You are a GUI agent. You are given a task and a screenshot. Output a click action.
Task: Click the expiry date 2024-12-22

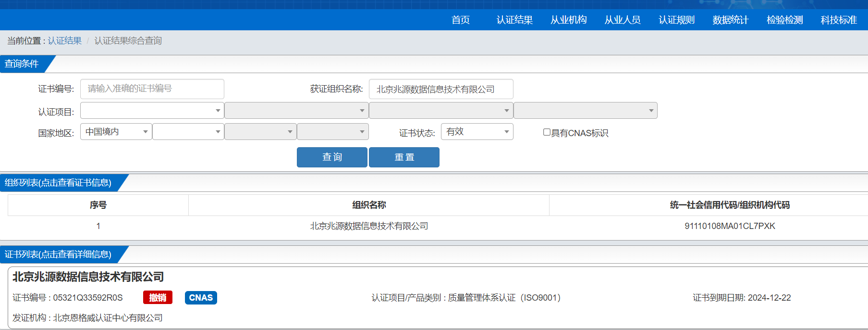769,298
